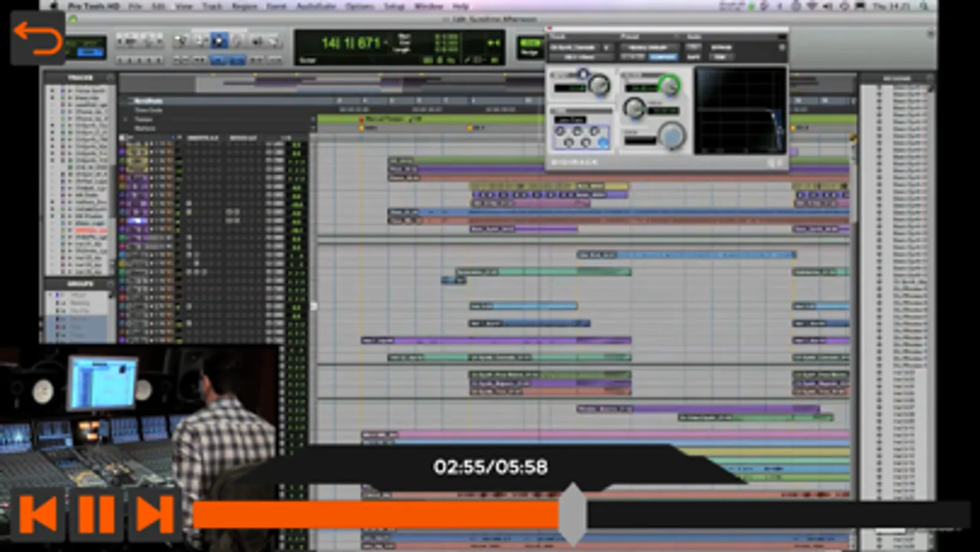The height and width of the screenshot is (552, 980).
Task: Skip to the previous video
Action: click(x=38, y=514)
